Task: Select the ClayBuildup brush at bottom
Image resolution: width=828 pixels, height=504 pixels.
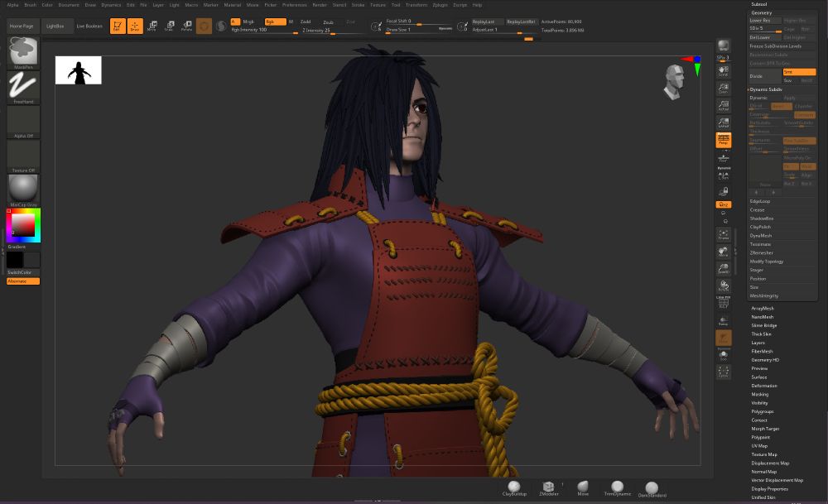Action: 514,488
